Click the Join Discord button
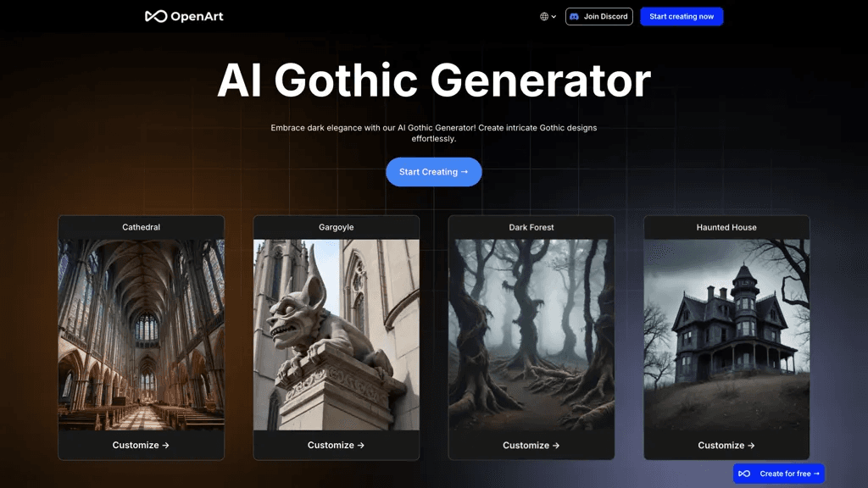Screen dimensions: 868x488 (599, 17)
